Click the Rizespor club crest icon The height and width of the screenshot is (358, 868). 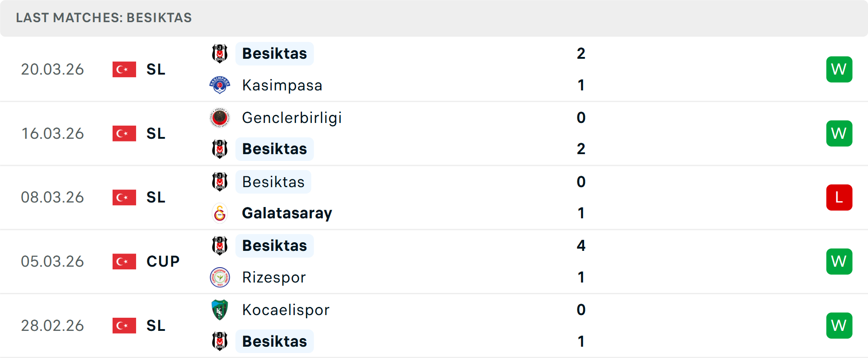coord(220,277)
